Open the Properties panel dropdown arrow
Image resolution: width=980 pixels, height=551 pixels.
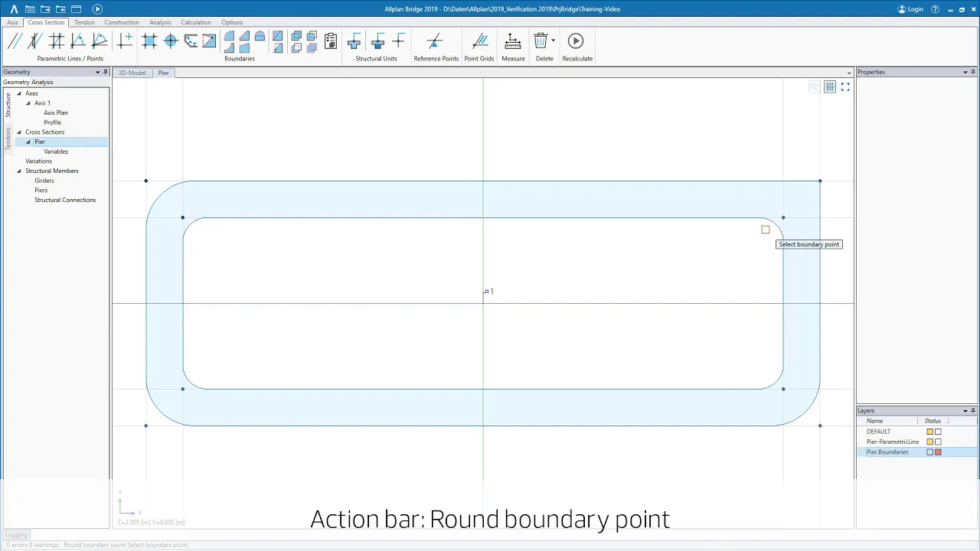(x=965, y=72)
